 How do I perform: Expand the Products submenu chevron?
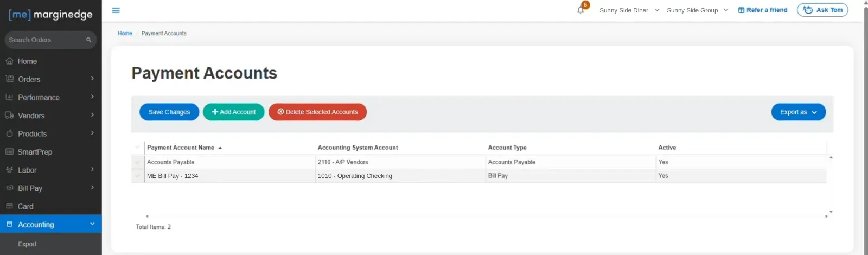pos(92,133)
